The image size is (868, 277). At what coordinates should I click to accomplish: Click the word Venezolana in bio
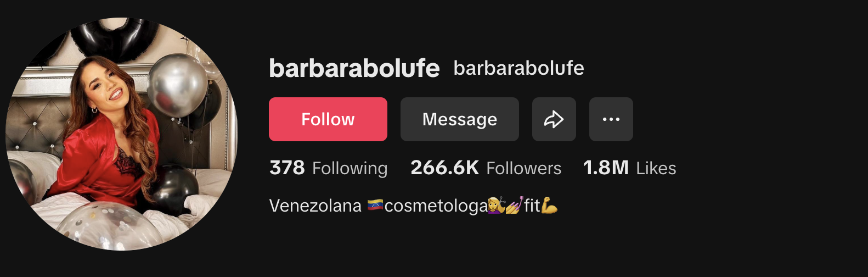coord(315,206)
